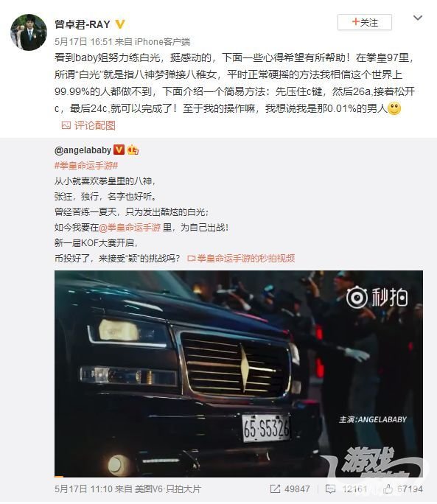
Task: Expand the post options chevron at top right
Action: (418, 18)
